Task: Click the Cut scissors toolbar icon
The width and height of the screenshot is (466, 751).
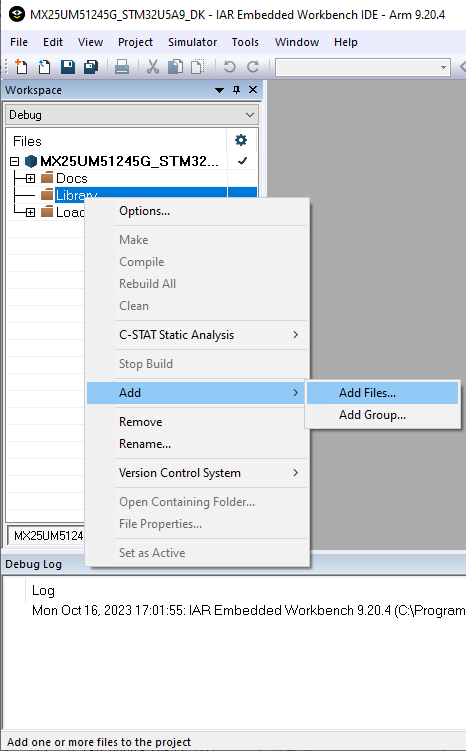Action: 153,67
